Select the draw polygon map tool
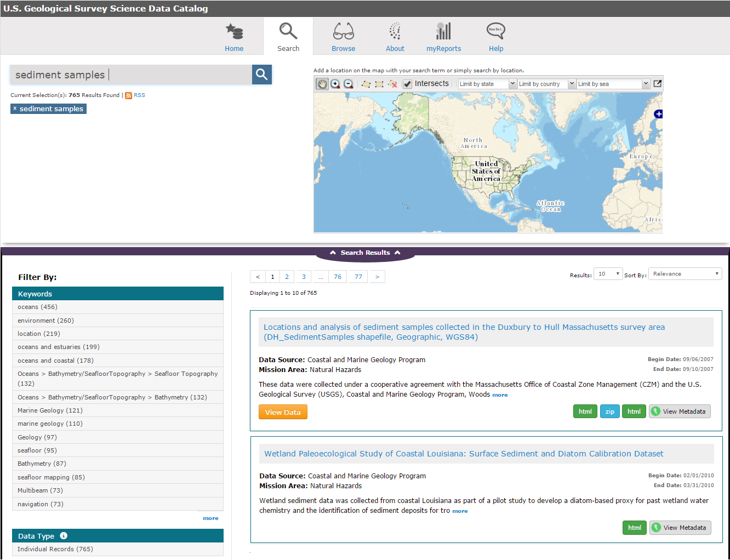Viewport: 730px width, 560px height. 366,84
